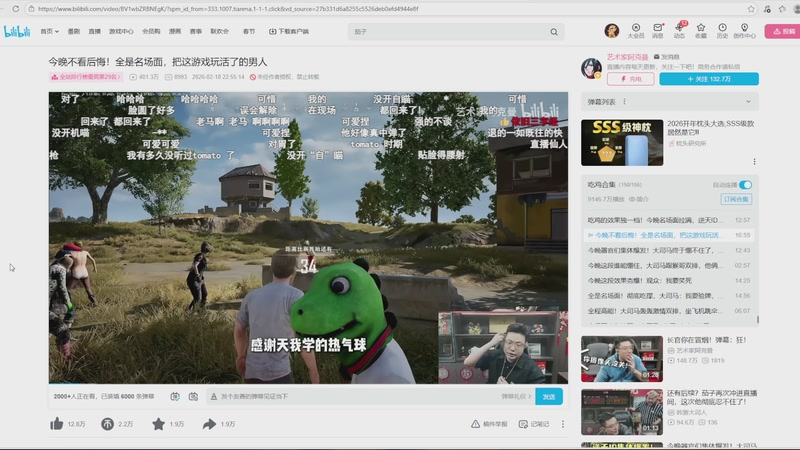The width and height of the screenshot is (800, 450).
Task: Open options dots beside 弹幕列表
Action: click(624, 102)
